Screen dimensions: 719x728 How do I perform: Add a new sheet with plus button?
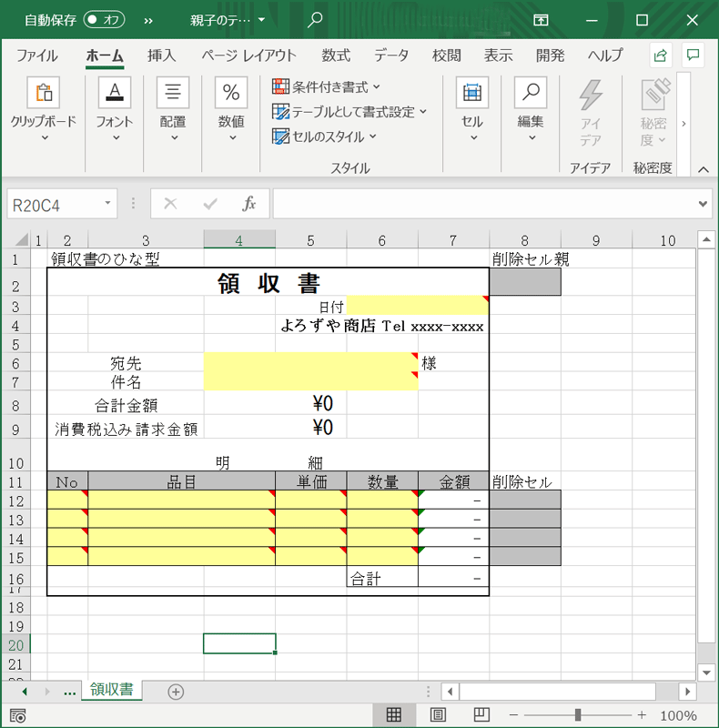coord(176,692)
